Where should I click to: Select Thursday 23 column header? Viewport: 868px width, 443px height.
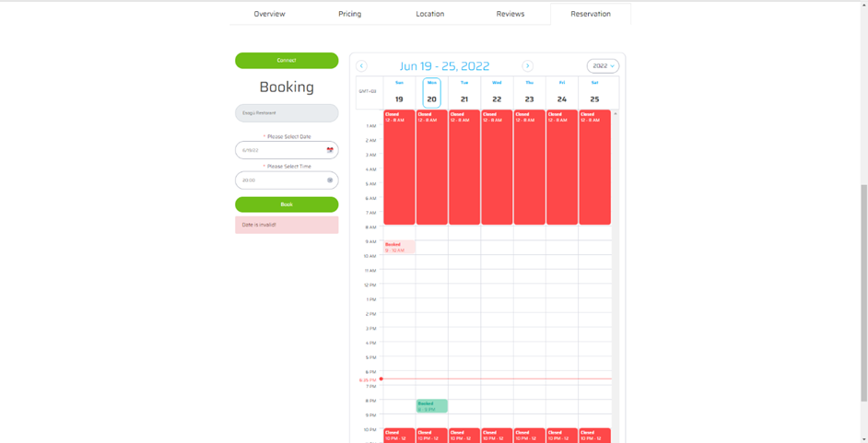(x=529, y=92)
